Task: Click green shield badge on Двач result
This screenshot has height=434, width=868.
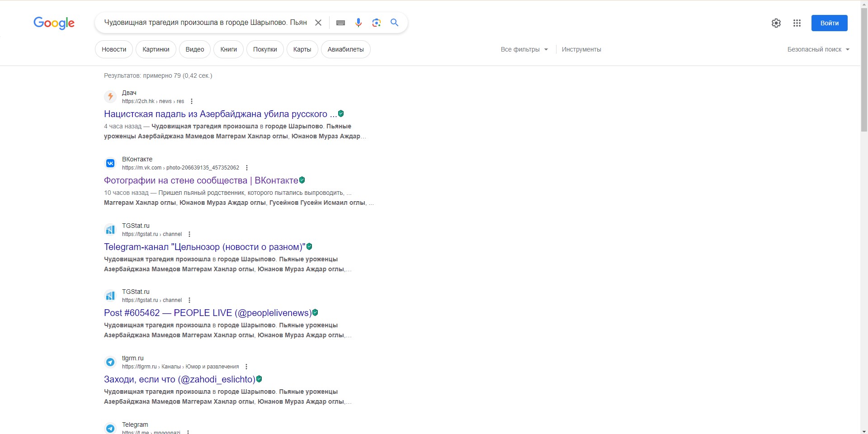Action: pyautogui.click(x=341, y=114)
